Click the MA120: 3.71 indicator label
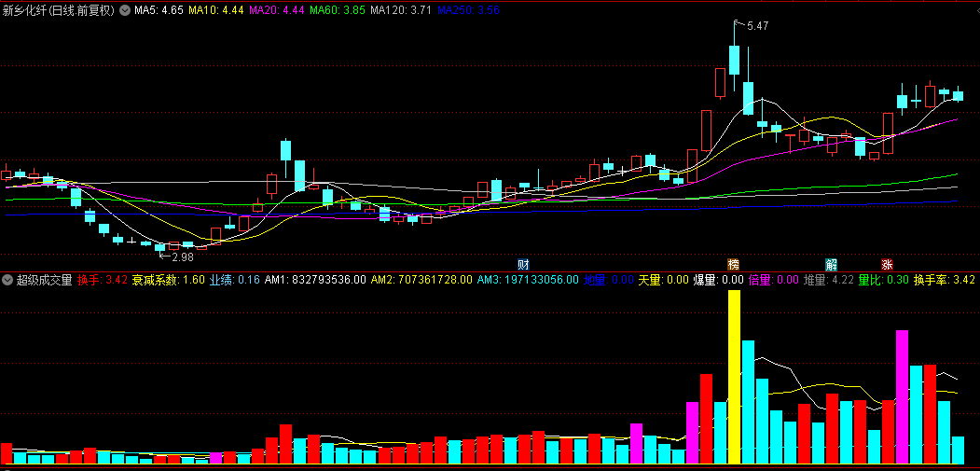 tap(401, 10)
